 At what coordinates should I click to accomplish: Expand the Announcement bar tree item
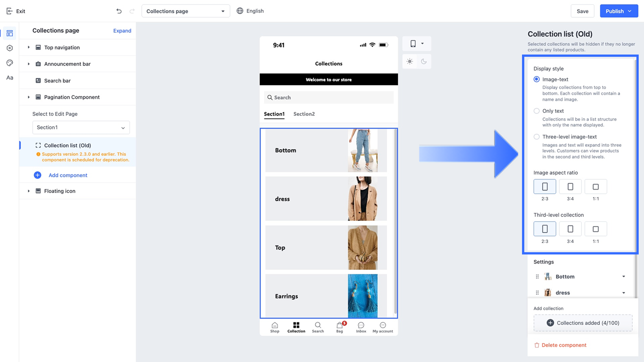click(x=29, y=64)
